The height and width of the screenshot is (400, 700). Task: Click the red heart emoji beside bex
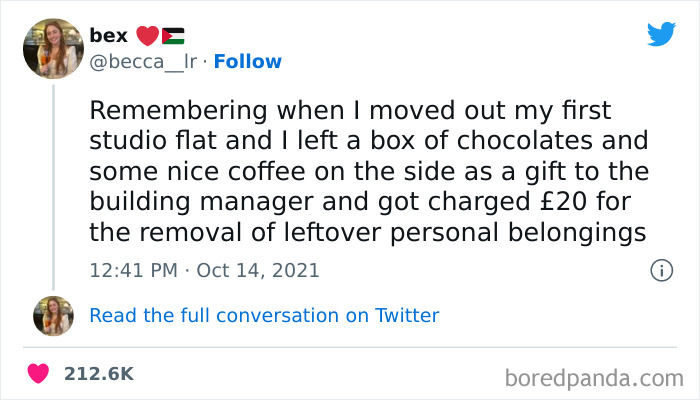pos(146,35)
